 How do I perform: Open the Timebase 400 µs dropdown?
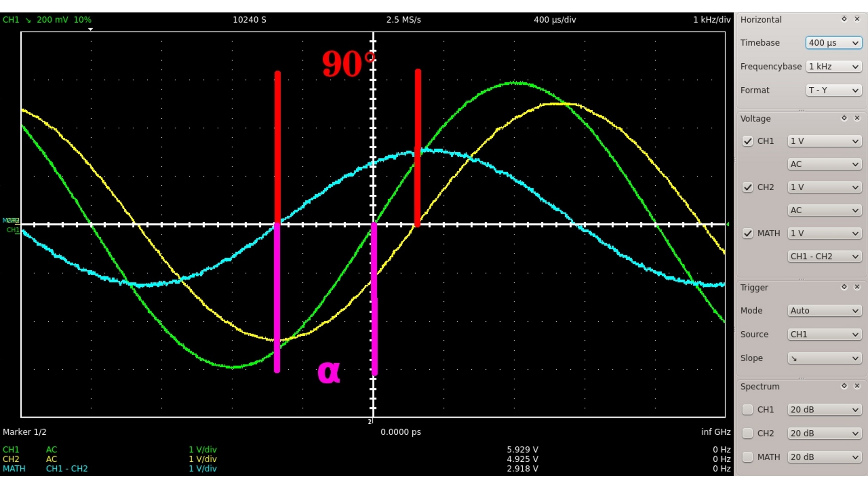[833, 42]
